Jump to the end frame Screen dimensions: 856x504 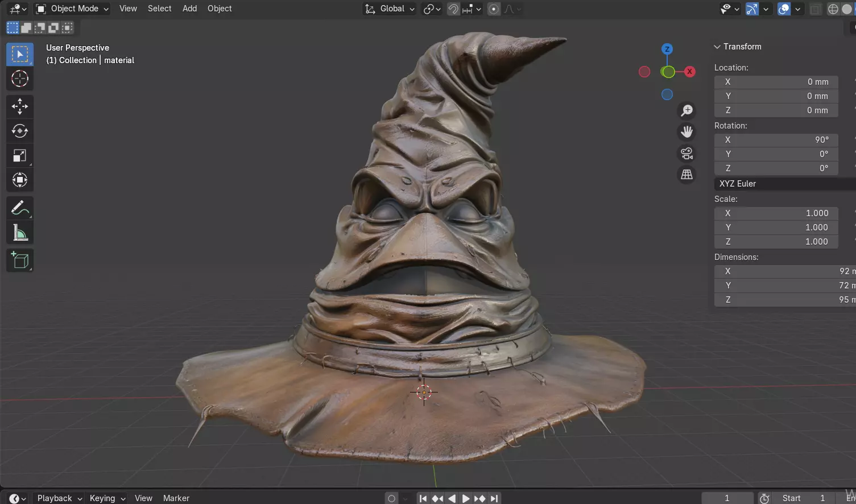(494, 498)
